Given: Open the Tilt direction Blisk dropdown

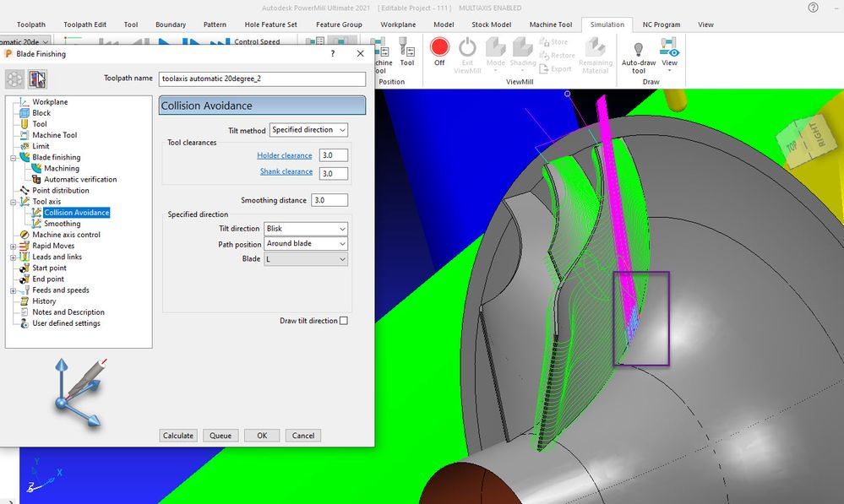Looking at the screenshot, I should tap(306, 229).
